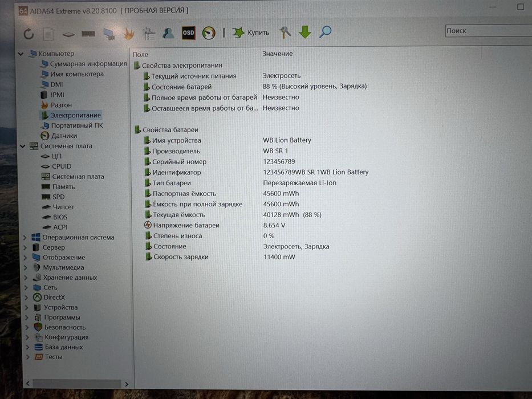Open the CPU chip toolbar icon
The height and width of the screenshot is (399, 532).
(68, 35)
